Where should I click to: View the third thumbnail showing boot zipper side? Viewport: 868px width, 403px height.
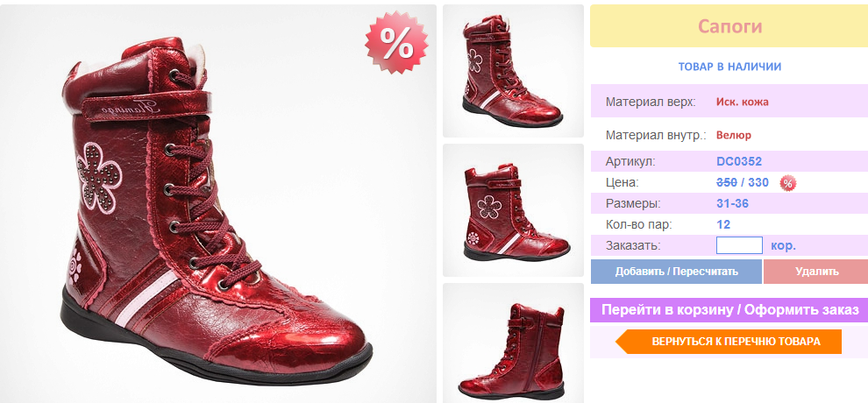click(x=513, y=343)
